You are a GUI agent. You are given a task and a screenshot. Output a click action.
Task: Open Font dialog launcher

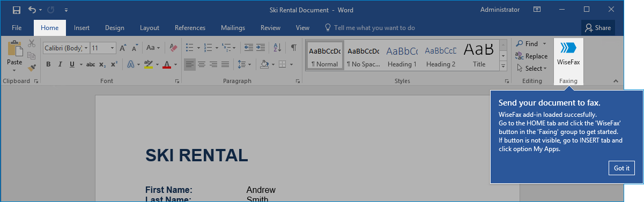[177, 81]
